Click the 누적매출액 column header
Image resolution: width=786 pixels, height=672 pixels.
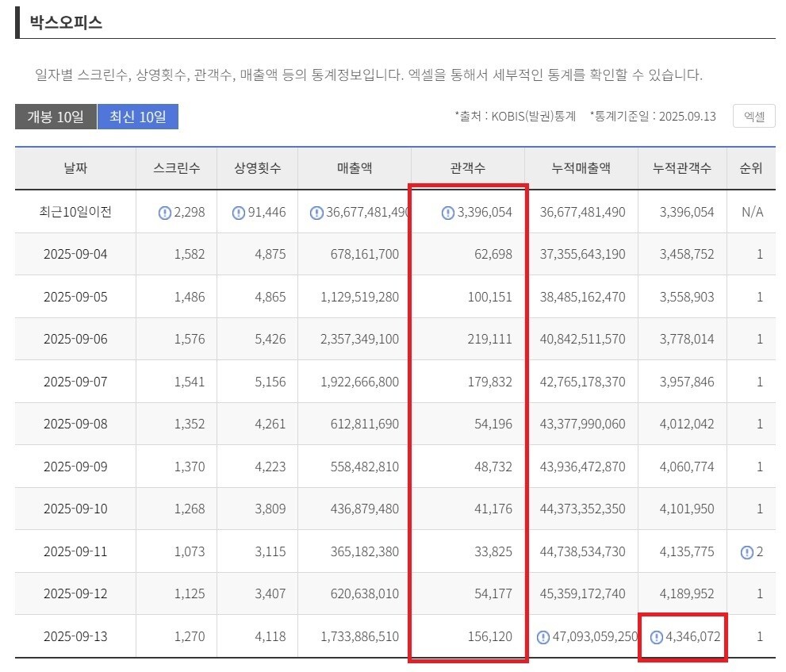(x=581, y=168)
